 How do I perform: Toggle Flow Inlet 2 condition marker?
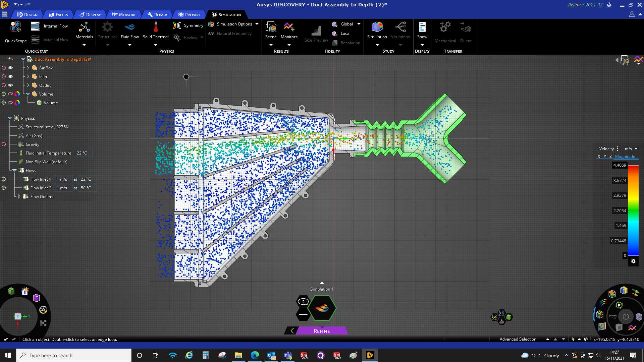(x=4, y=188)
